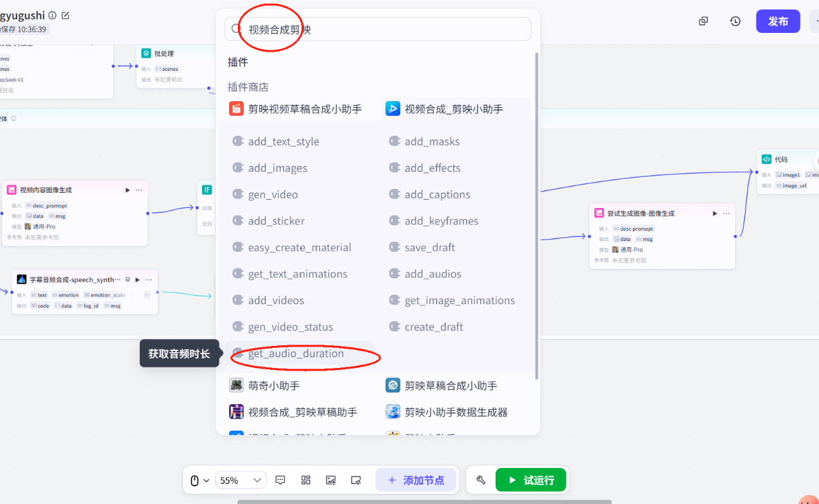The height and width of the screenshot is (504, 819).
Task: Click the 视频合成_剪映小助手 plugin icon
Action: point(392,108)
